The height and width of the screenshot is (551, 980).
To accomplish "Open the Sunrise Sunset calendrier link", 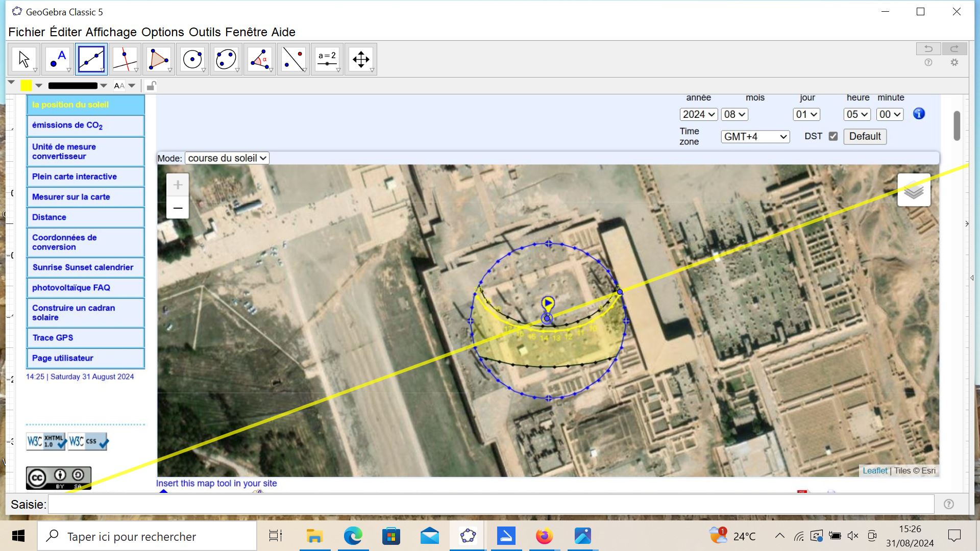I will click(x=83, y=267).
